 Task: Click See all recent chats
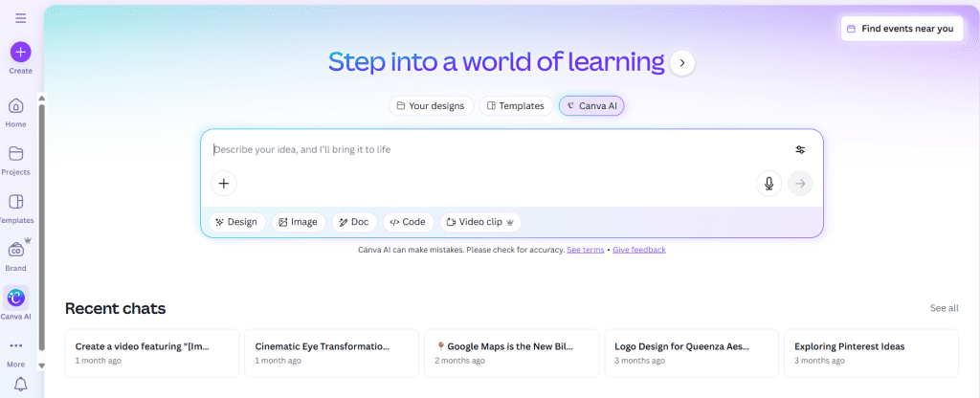[x=944, y=308]
